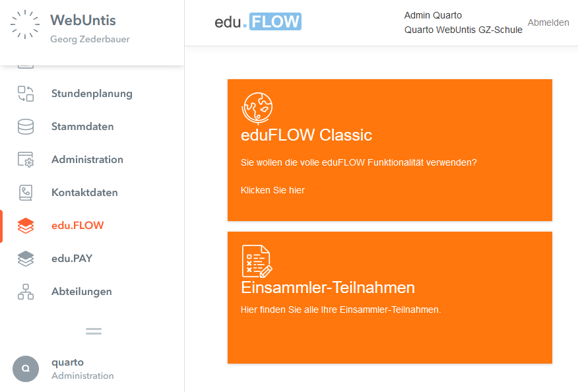
Task: Open the Stammdaten menu item
Action: pos(82,127)
